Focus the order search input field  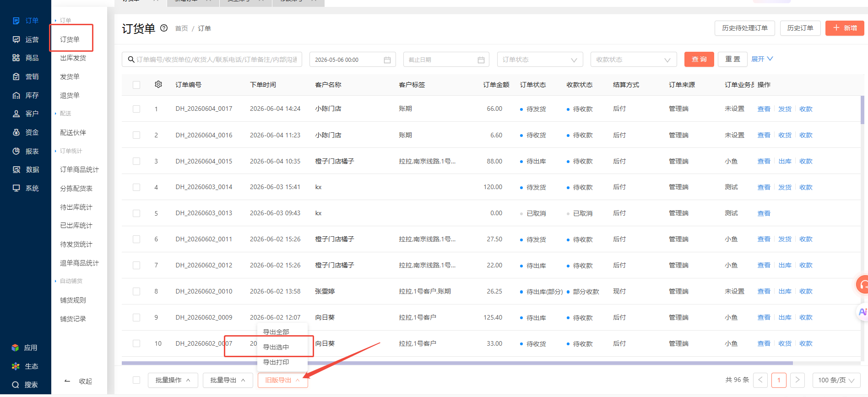pos(212,60)
